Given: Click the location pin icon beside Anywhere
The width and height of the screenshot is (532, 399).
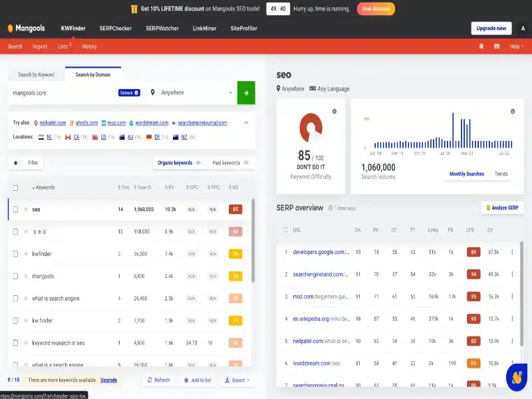Looking at the screenshot, I should pyautogui.click(x=153, y=92).
